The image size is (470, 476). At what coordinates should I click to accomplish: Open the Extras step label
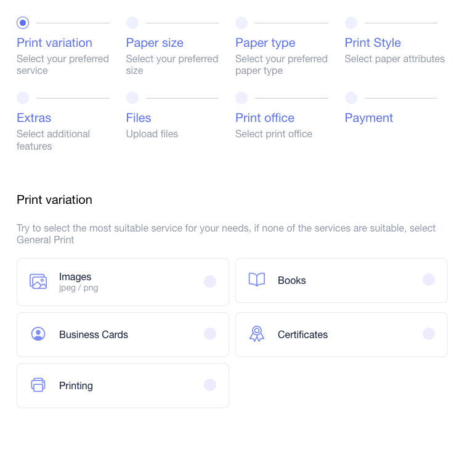(34, 118)
